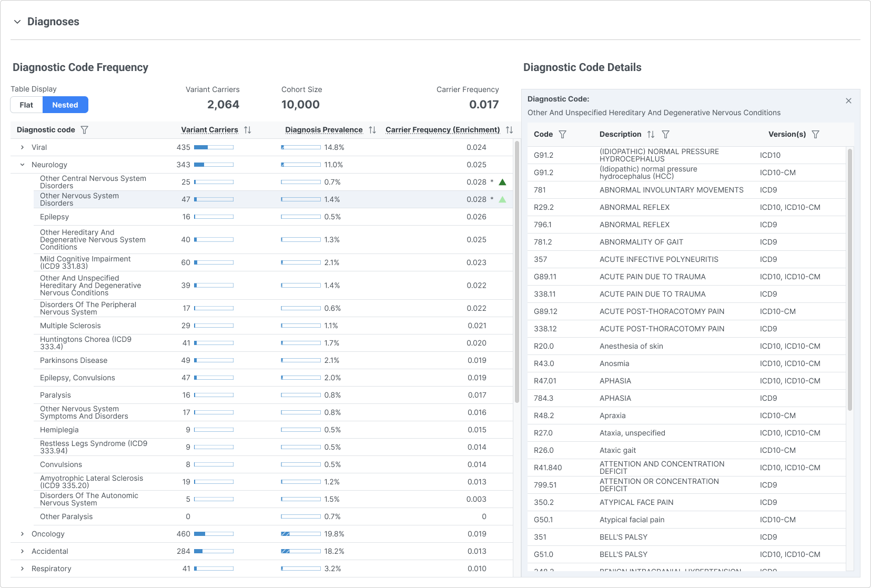Viewport: 871px width, 588px height.
Task: Click Cohort Size value 10,000
Action: pos(300,105)
